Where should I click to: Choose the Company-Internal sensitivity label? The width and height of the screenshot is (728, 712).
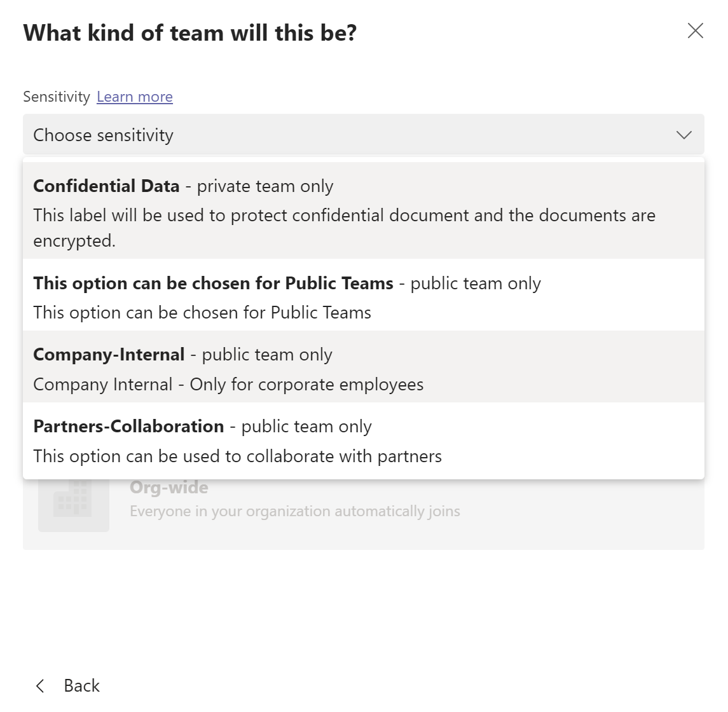(109, 355)
